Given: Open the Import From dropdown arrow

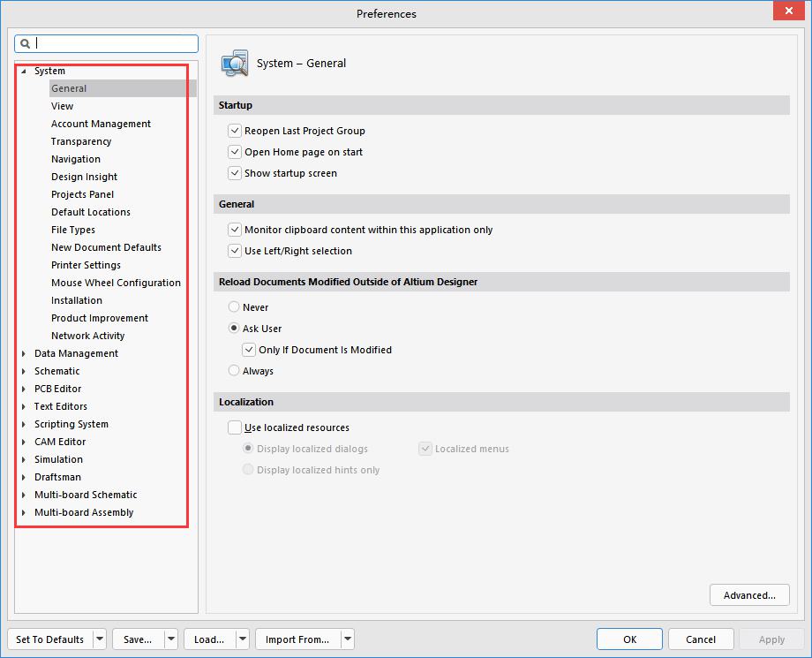Looking at the screenshot, I should point(348,639).
